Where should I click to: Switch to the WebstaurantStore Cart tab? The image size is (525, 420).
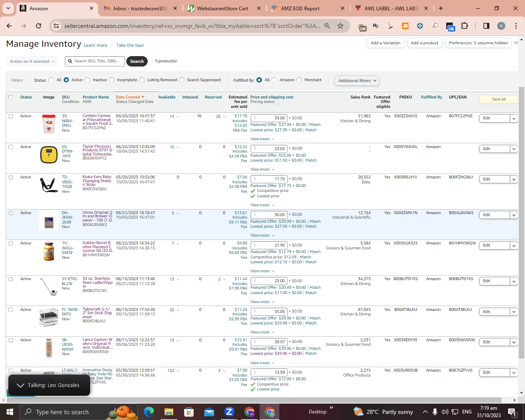point(223,8)
